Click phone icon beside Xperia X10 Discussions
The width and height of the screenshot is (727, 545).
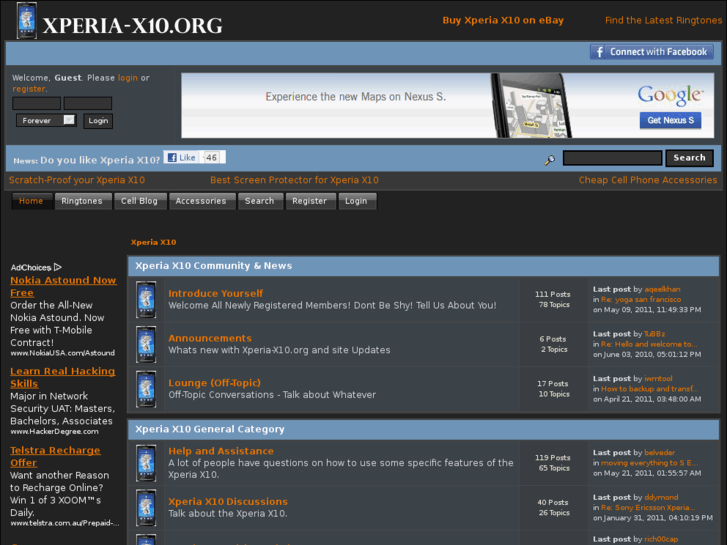point(146,507)
